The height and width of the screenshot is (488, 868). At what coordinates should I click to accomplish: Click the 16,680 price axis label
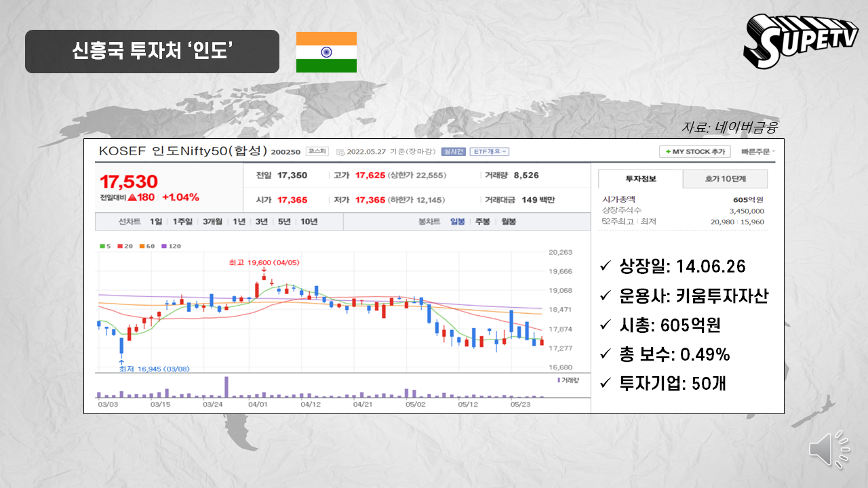click(x=560, y=367)
